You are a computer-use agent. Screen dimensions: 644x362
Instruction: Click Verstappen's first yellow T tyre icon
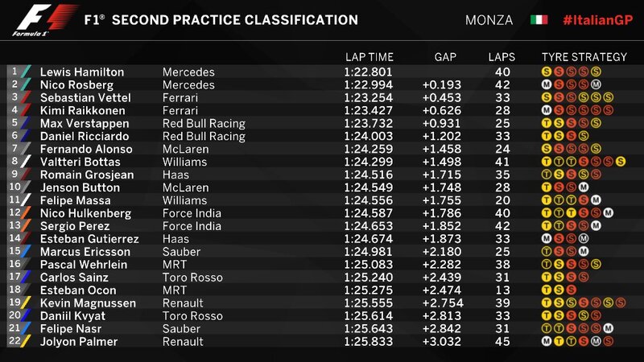[x=547, y=123]
